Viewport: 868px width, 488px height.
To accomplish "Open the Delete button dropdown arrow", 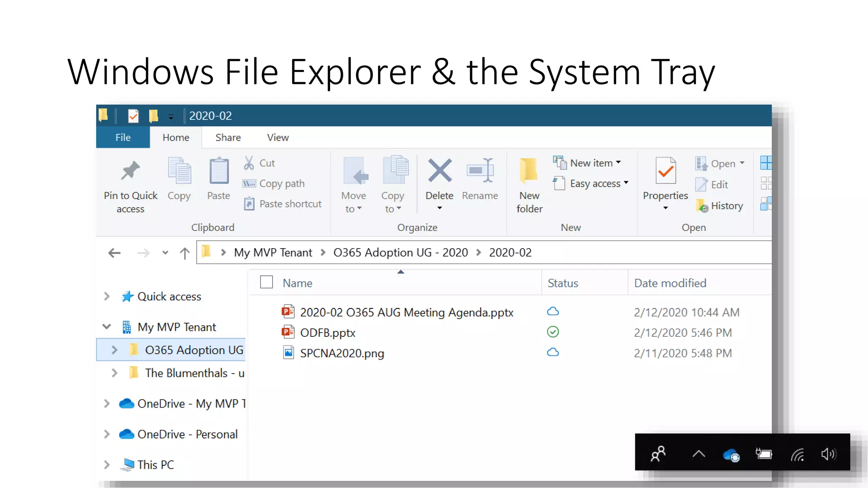I will [x=440, y=208].
